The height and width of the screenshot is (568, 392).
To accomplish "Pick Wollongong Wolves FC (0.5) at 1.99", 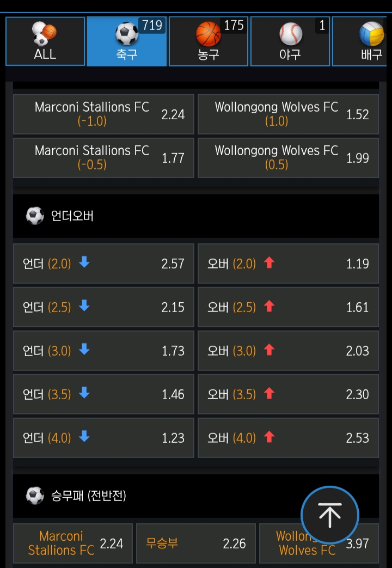I will [x=288, y=158].
